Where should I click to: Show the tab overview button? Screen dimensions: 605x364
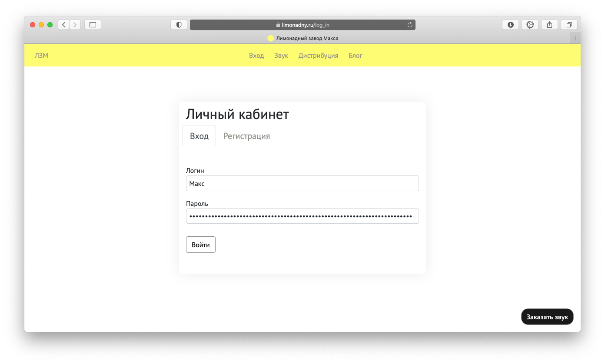click(x=569, y=25)
